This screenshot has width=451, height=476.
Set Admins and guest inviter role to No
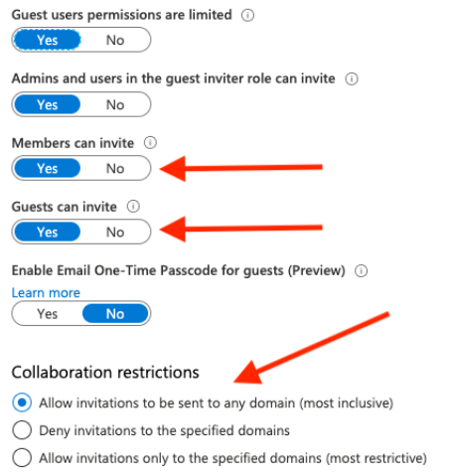click(115, 104)
